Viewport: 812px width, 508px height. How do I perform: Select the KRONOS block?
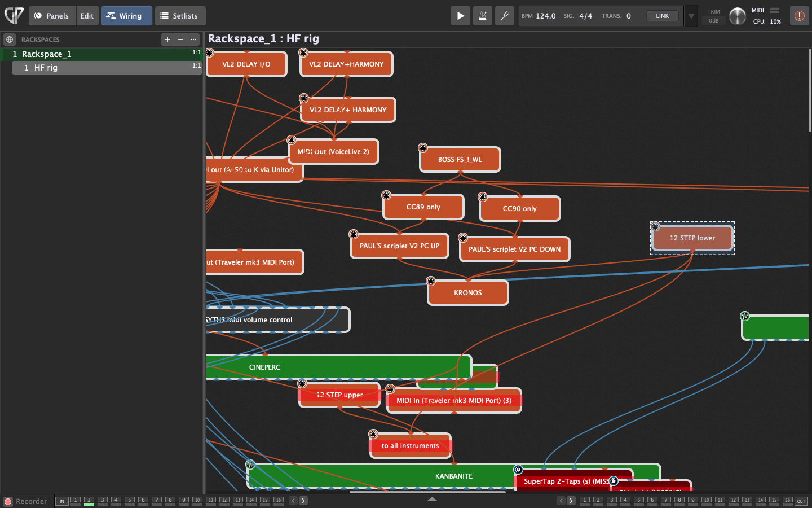click(468, 293)
